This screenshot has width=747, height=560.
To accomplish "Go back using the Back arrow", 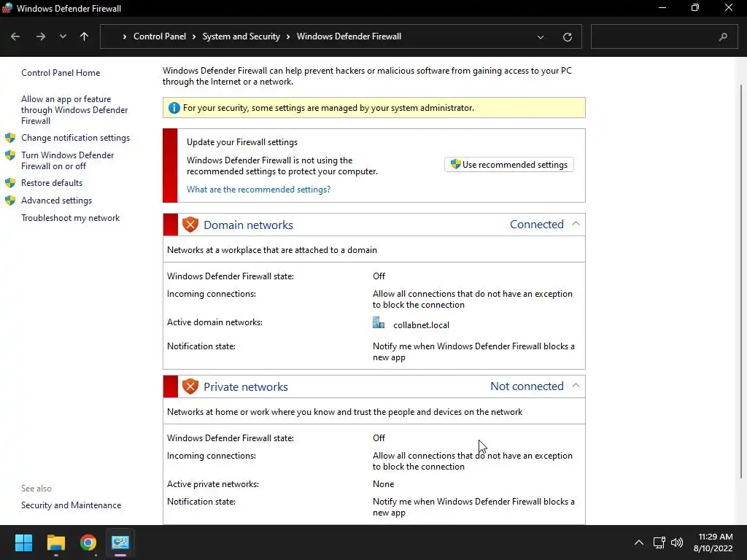I will 15,36.
